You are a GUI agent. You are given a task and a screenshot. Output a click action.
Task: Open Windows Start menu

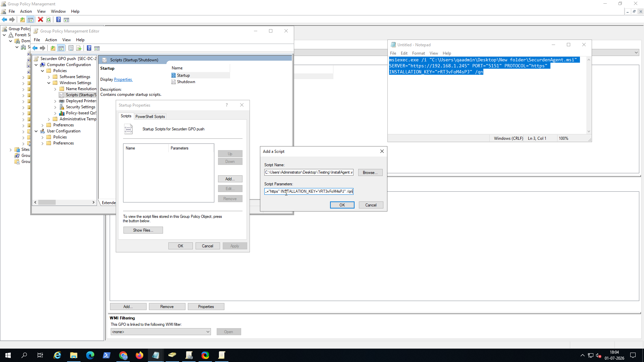tap(8, 355)
